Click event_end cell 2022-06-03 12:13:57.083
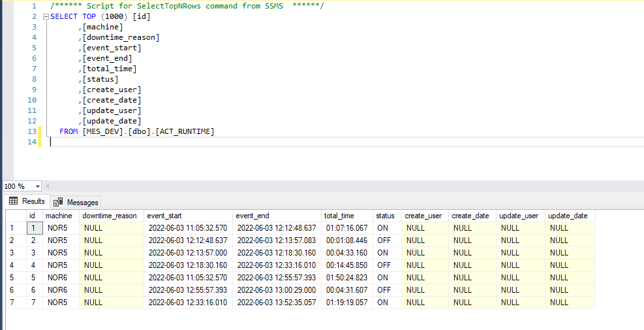 point(277,240)
